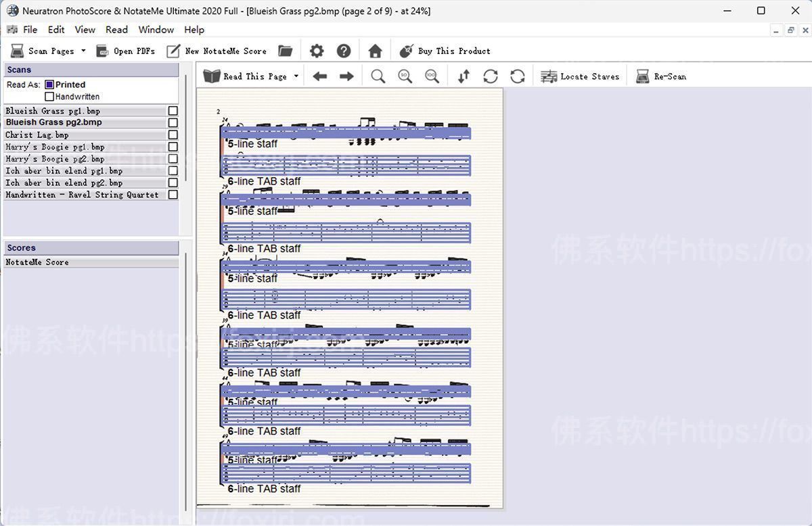Screen dimensions: 812x526
Task: Toggle the Printed read-as checkbox
Action: pos(49,85)
